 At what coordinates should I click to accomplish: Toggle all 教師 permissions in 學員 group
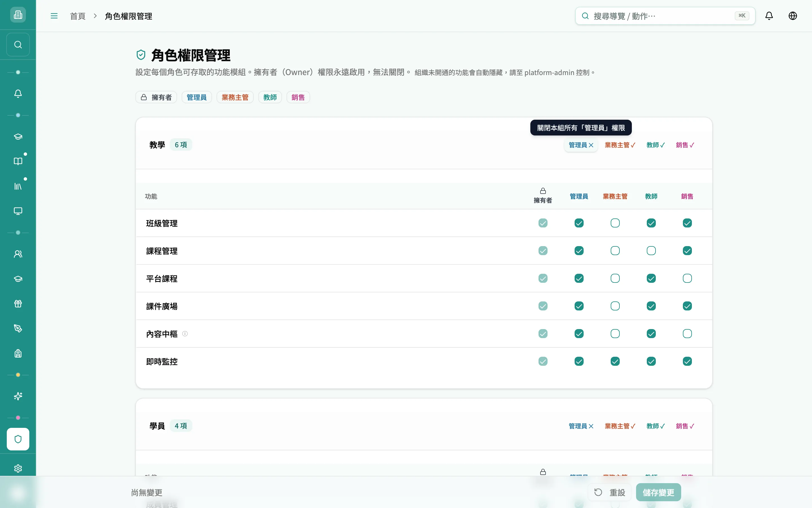click(x=655, y=426)
